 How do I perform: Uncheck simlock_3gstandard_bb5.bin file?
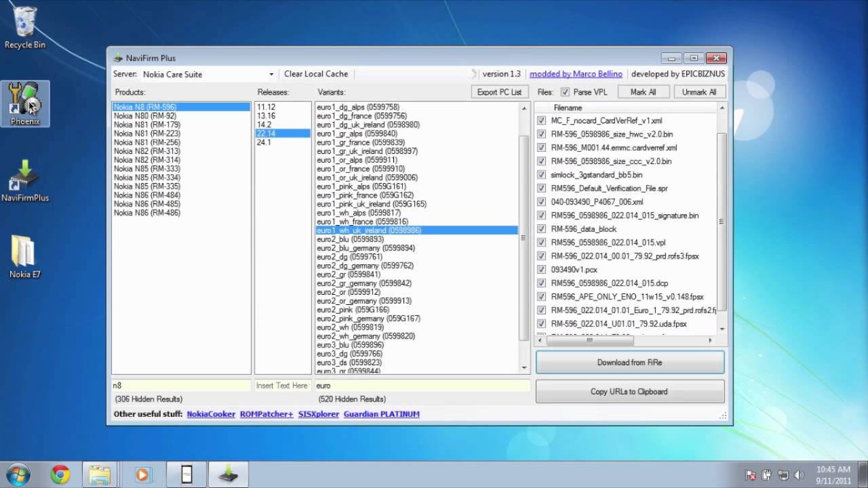coord(541,175)
